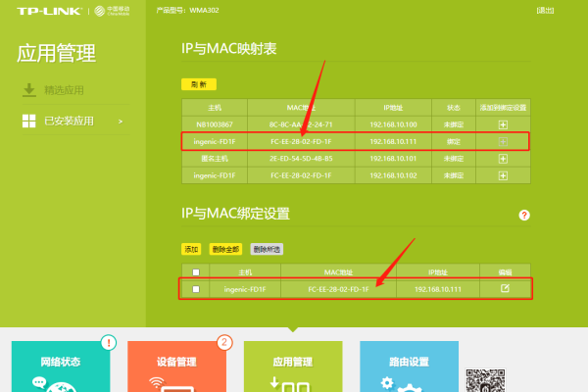The height and width of the screenshot is (392, 588).
Task: Toggle select-all checkbox in binding table header
Action: 196,272
